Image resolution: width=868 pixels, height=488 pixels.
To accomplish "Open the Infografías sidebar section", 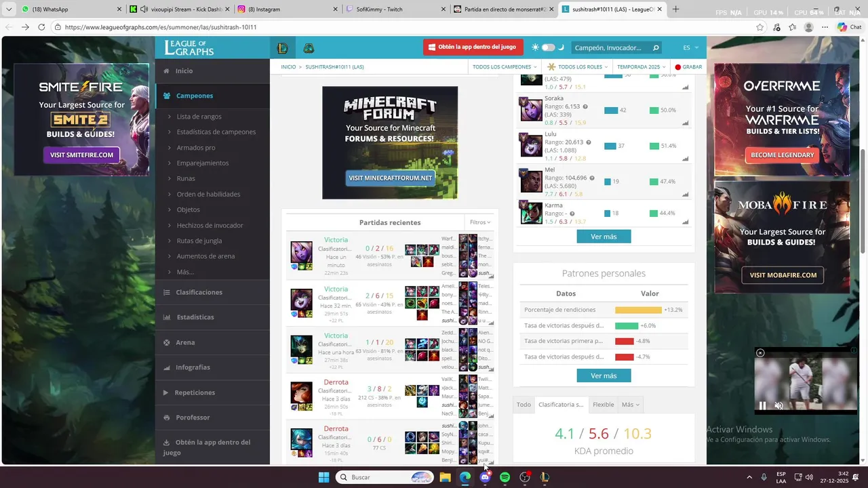I will 212,367.
